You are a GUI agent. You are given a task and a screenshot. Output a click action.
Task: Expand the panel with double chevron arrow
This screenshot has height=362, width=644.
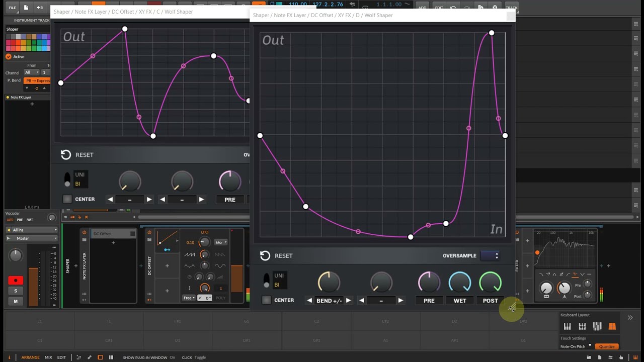point(630,317)
